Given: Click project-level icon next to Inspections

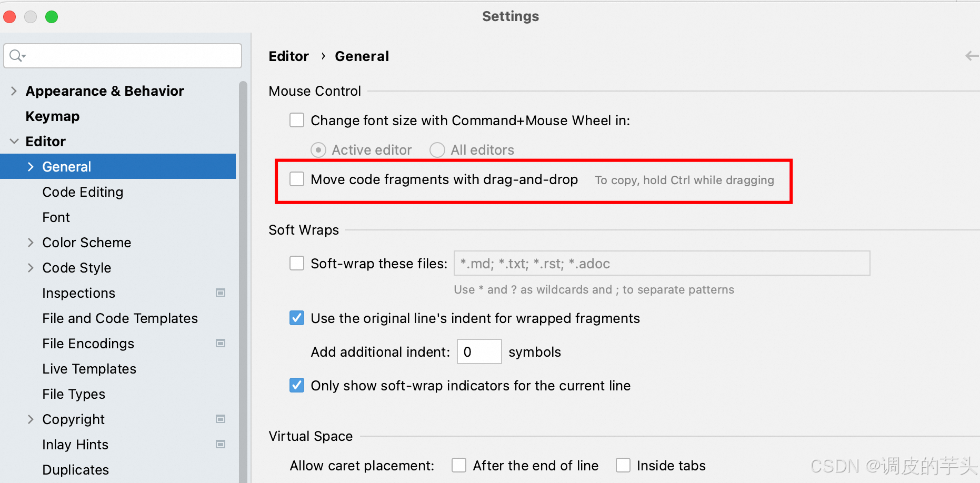Looking at the screenshot, I should (x=221, y=293).
